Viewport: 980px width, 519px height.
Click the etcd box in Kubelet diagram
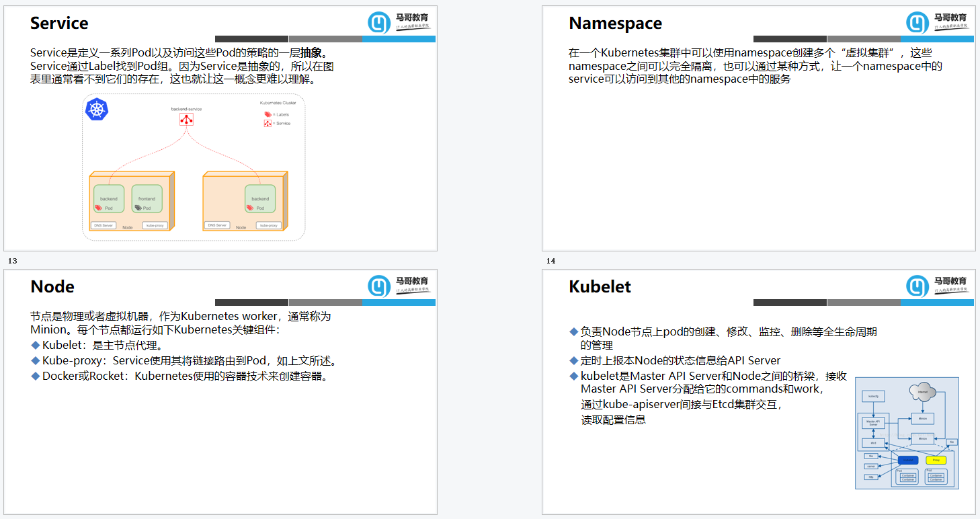873,443
